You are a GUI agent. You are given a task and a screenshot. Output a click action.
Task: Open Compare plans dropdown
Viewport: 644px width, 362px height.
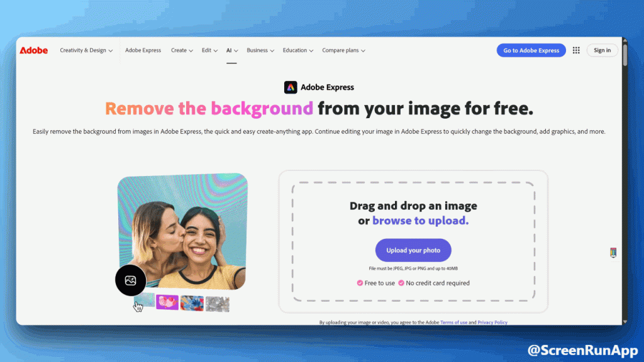click(343, 50)
